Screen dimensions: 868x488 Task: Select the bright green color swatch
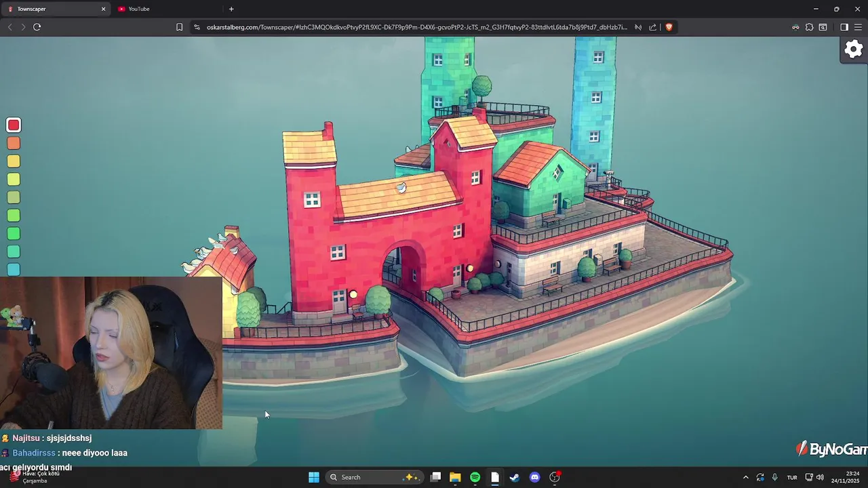coord(14,234)
